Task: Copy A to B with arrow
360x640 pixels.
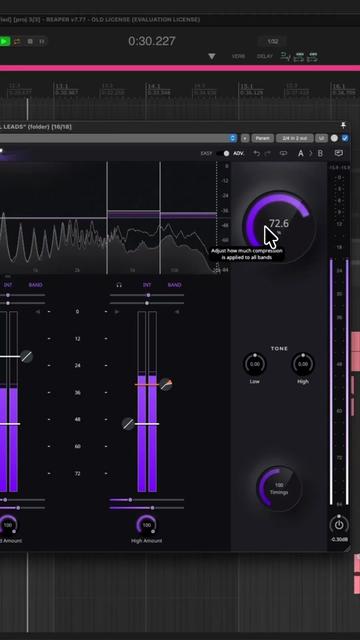Action: point(311,153)
